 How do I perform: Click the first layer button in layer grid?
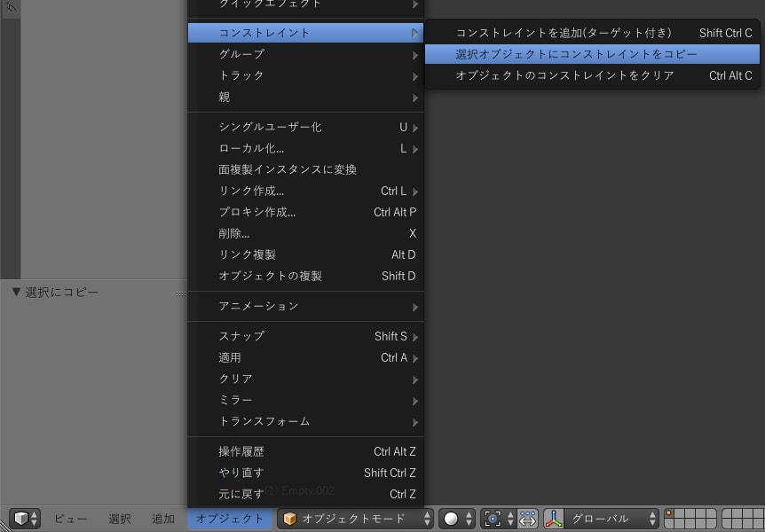point(669,513)
